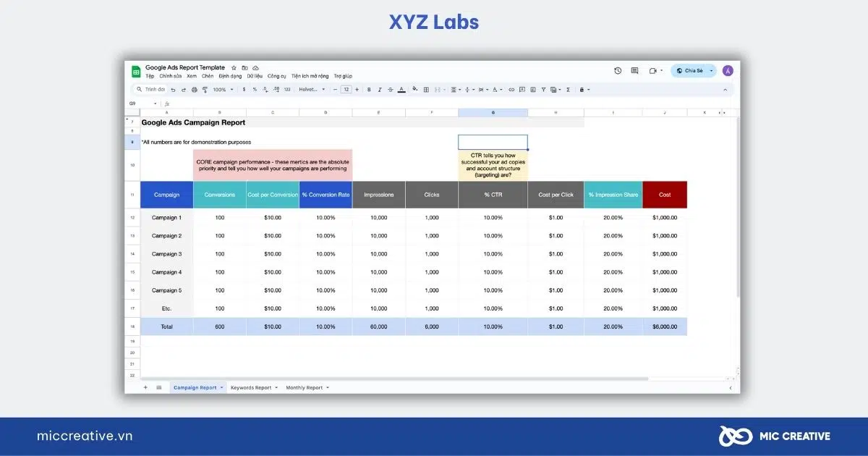Open the Functions sigma icon
Image resolution: width=868 pixels, height=456 pixels.
click(x=569, y=90)
